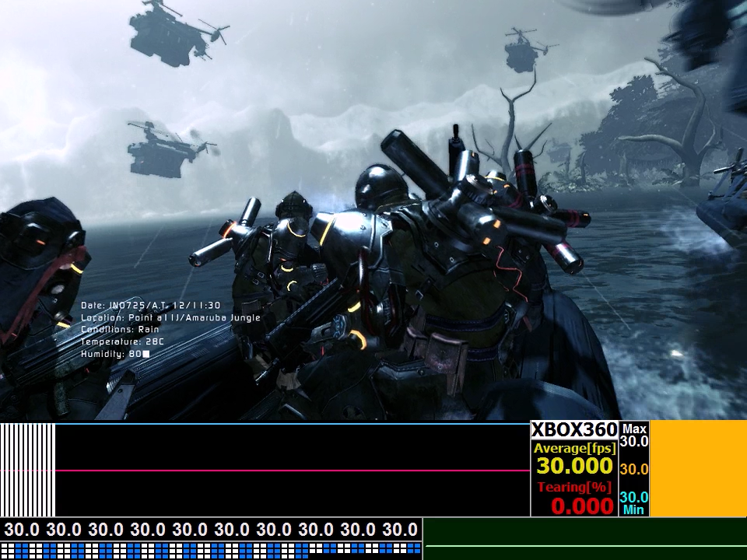Click the solid orange panel
The width and height of the screenshot is (747, 560).
point(699,468)
